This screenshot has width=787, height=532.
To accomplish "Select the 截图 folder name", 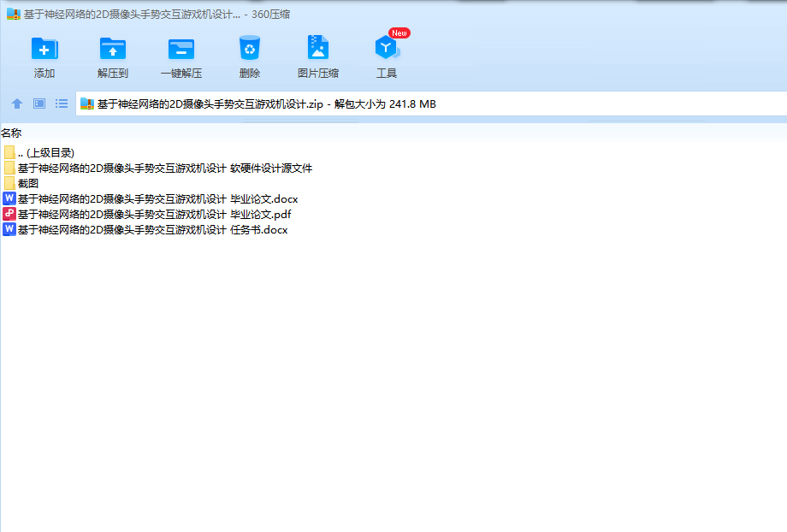I will pyautogui.click(x=28, y=183).
